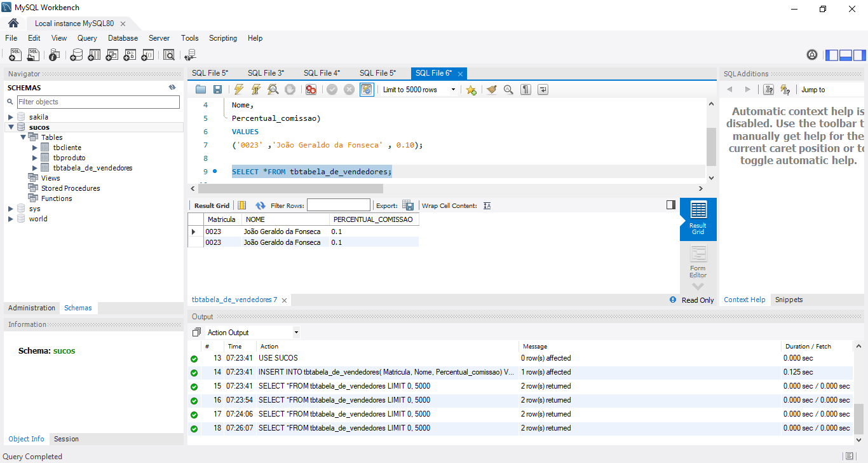Refresh the schemas list
This screenshot has height=463, width=868.
[x=172, y=88]
